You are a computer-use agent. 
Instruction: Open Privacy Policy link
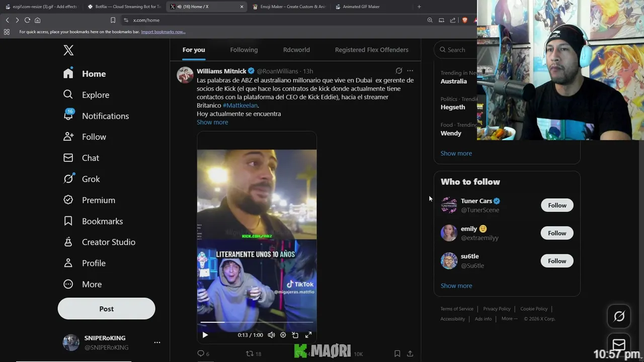[497, 309]
